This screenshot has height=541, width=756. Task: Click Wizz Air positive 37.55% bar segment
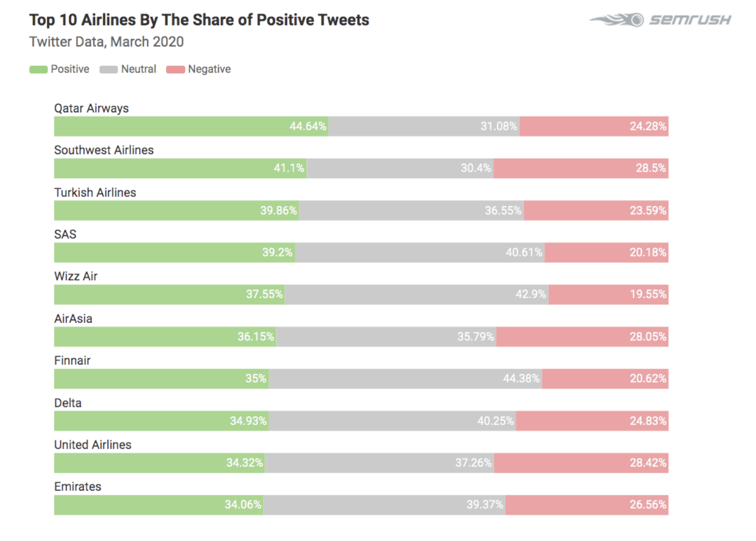169,294
